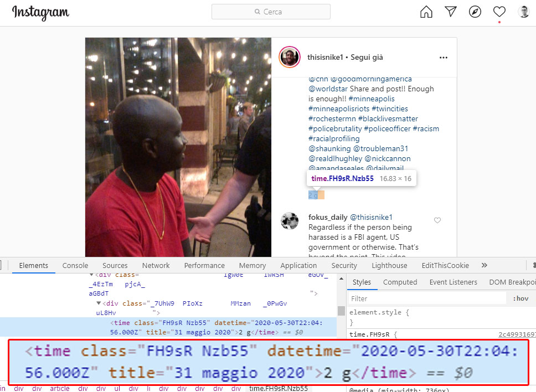The image size is (536, 392).
Task: Open thisisnike1 username link
Action: (x=324, y=58)
